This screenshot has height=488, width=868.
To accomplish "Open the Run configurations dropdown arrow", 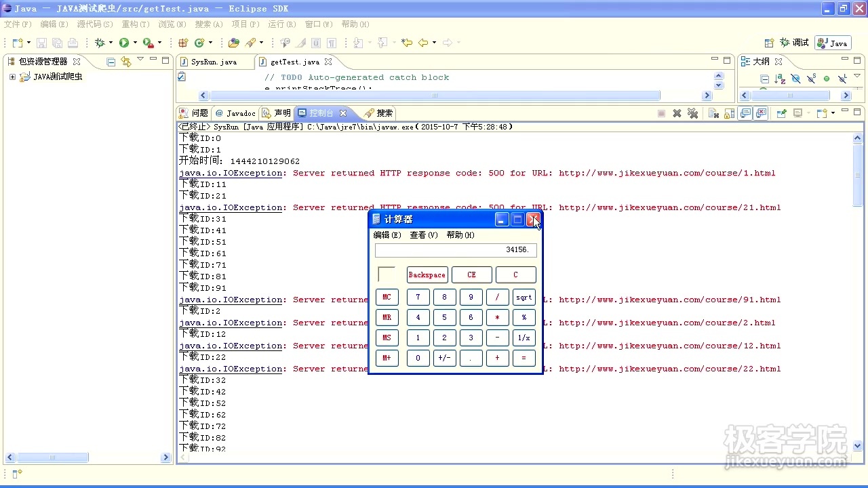I will (x=135, y=43).
